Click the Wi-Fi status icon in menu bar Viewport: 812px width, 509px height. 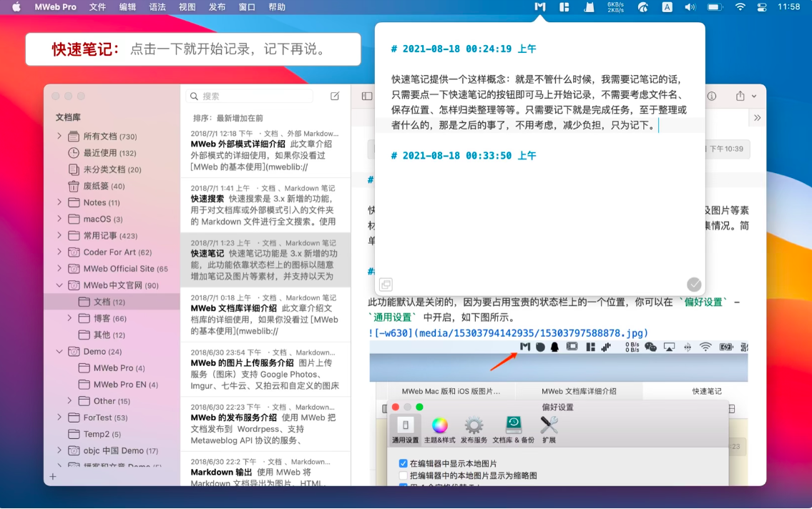(x=740, y=6)
